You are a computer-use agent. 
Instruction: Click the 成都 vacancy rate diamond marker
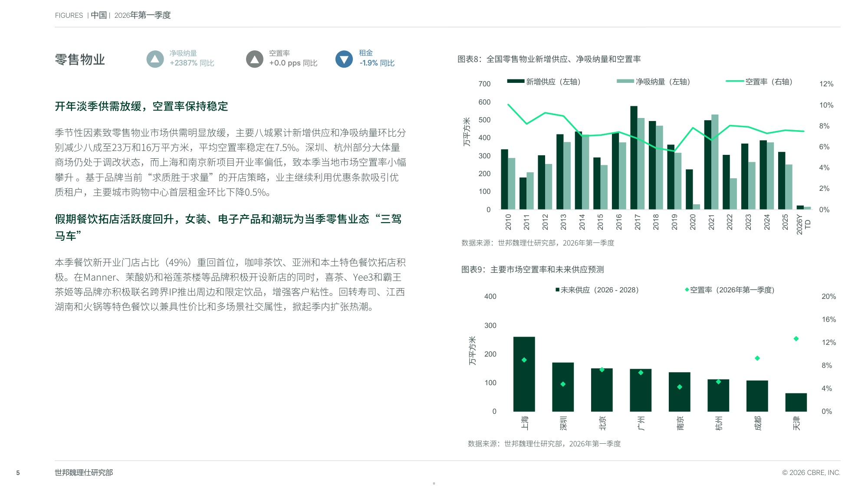757,358
